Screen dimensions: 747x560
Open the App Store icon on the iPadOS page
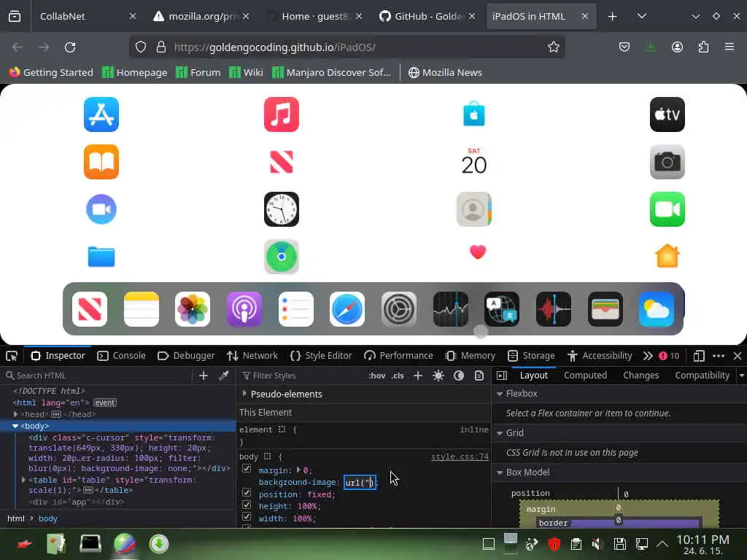pyautogui.click(x=101, y=114)
